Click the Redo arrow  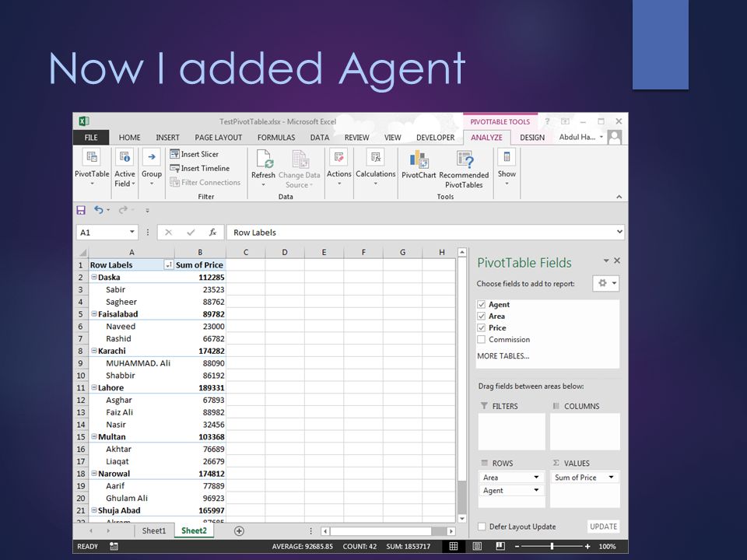click(x=123, y=210)
